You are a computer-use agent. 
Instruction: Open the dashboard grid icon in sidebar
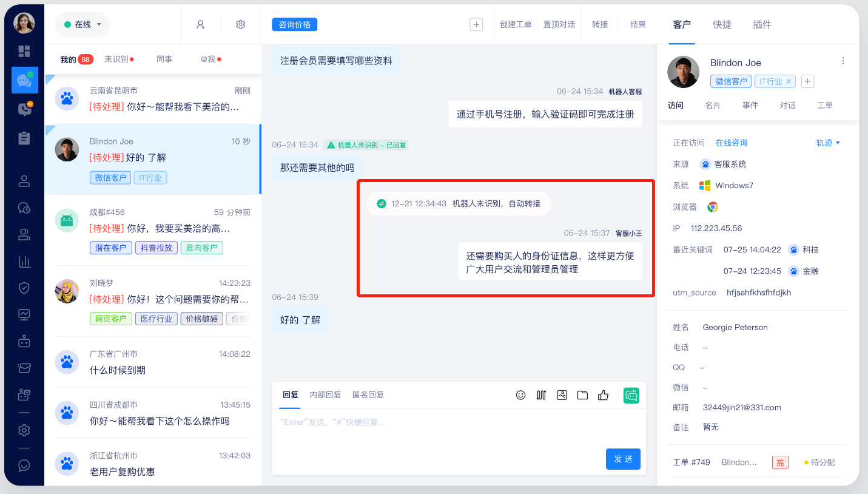tap(24, 51)
